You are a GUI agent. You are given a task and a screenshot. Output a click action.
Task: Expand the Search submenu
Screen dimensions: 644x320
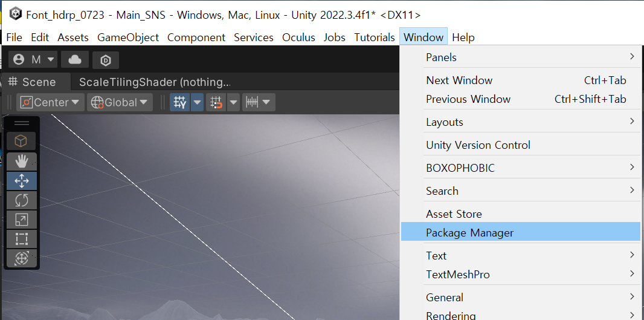click(520, 191)
